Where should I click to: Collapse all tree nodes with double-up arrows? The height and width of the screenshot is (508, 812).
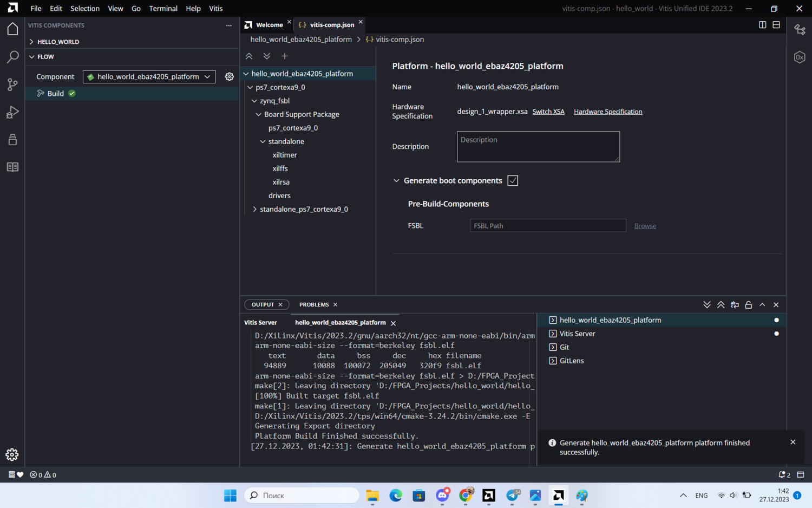249,56
